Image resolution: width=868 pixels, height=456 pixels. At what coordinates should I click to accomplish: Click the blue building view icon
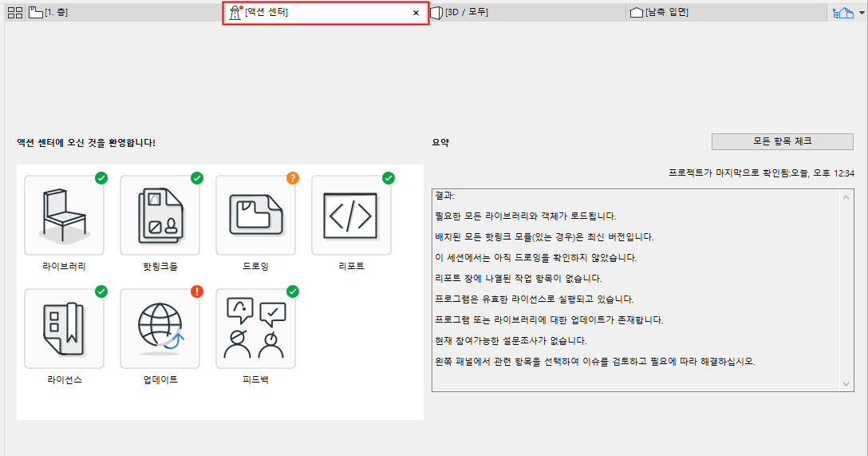tap(843, 13)
